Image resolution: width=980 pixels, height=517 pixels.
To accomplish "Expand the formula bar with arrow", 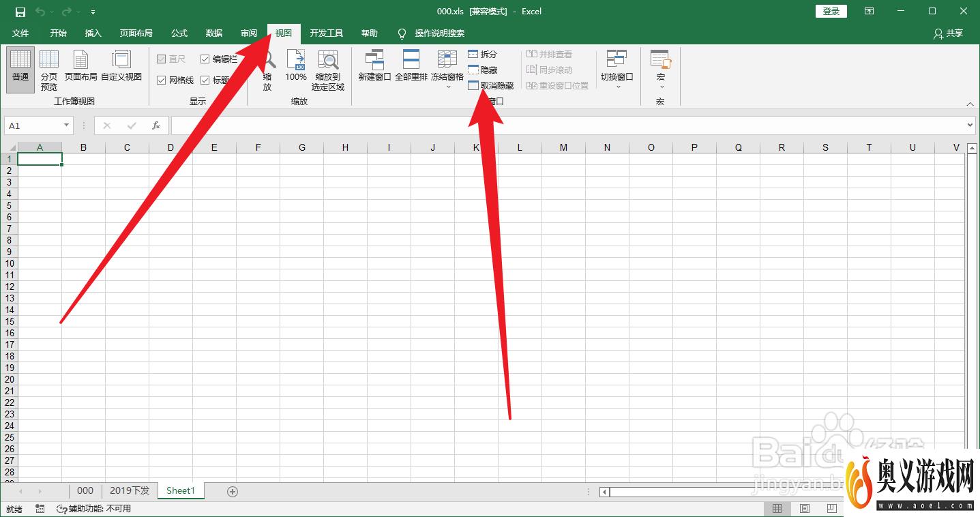I will (971, 125).
